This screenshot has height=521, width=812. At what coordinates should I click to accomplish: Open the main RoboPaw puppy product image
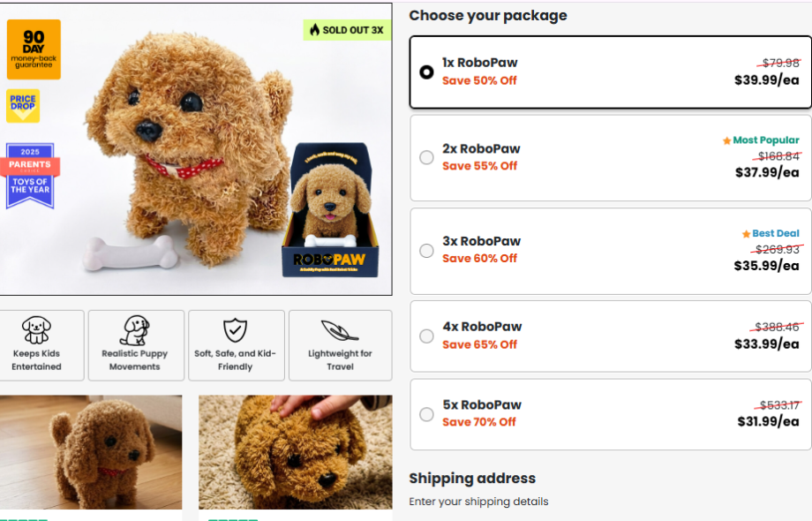click(194, 150)
